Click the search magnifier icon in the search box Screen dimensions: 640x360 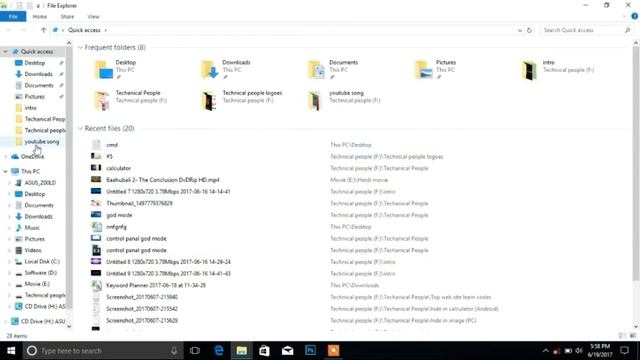627,30
